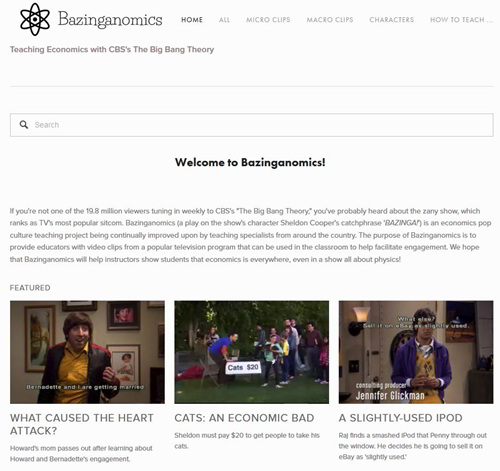This screenshot has width=500, height=471.
Task: Open the Macro Clips menu
Action: (x=330, y=20)
